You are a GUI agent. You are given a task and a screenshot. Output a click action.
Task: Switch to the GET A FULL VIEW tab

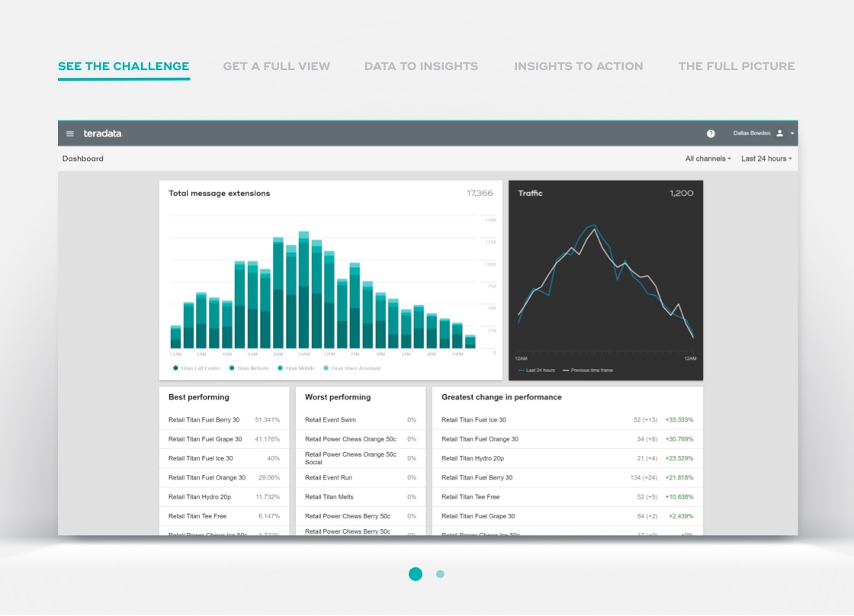click(276, 66)
